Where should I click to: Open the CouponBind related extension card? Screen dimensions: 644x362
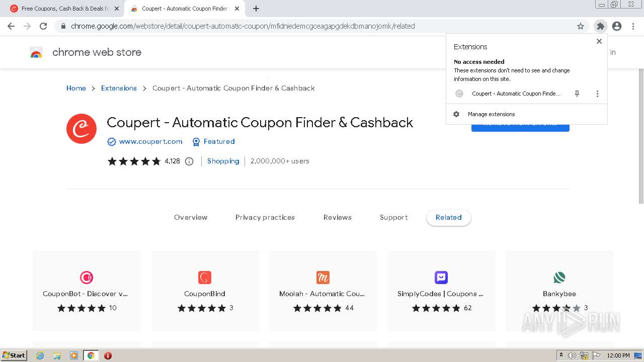tap(205, 291)
